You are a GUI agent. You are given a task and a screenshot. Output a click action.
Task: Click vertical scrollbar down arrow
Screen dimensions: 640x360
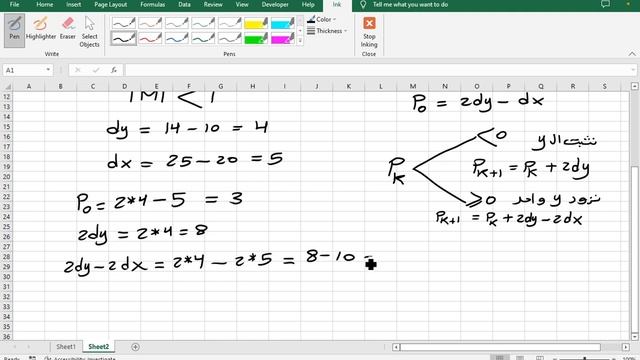tap(634, 337)
